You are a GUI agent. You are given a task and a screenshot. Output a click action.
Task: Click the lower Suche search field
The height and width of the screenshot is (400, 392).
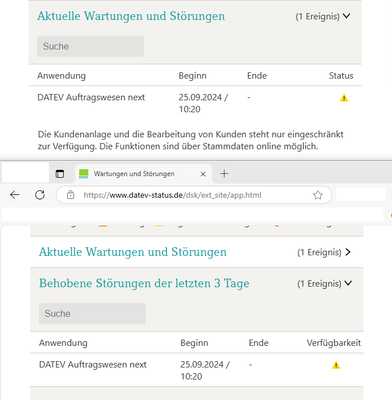[x=92, y=314]
